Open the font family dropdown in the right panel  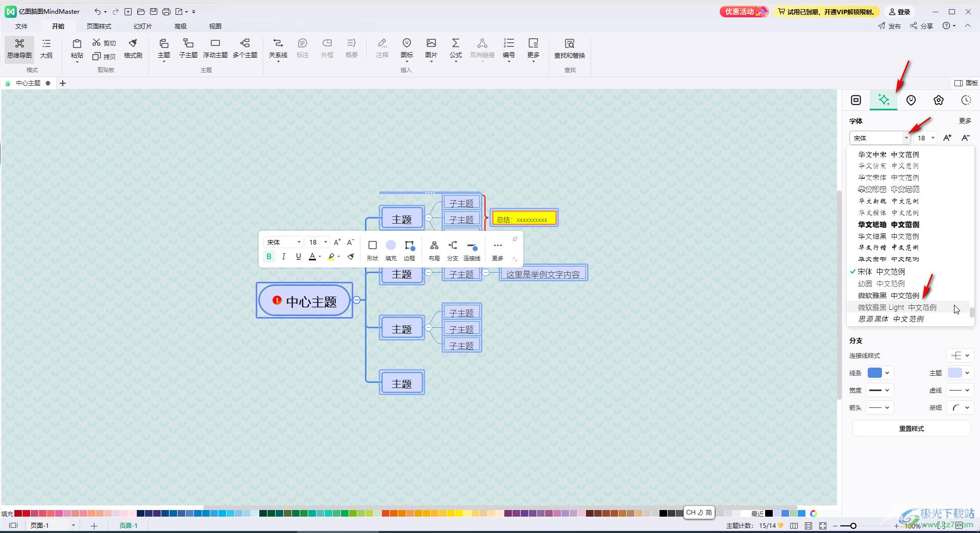(906, 138)
